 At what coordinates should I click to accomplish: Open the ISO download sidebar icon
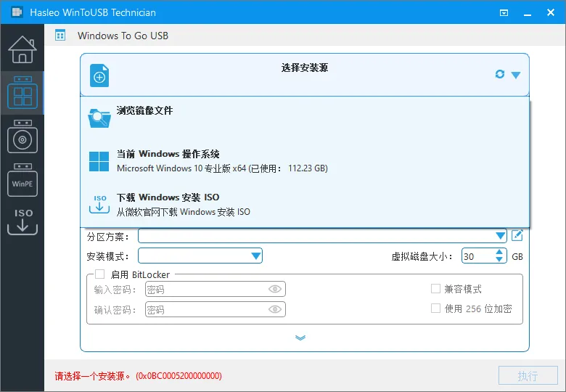click(22, 221)
